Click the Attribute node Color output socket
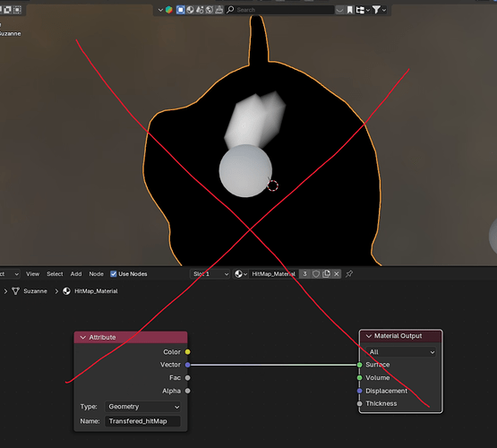This screenshot has width=497, height=448. [x=188, y=352]
